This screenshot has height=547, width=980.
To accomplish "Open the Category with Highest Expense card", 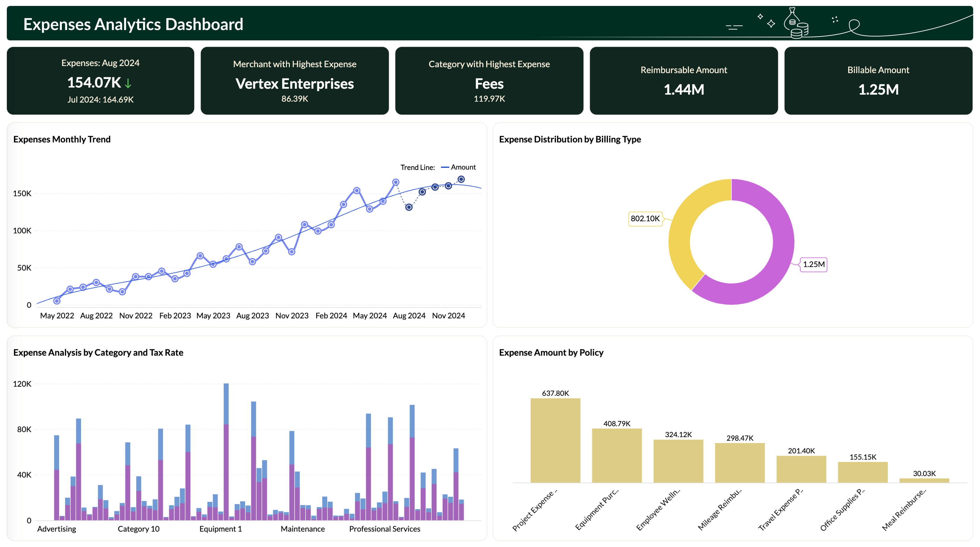I will click(489, 81).
